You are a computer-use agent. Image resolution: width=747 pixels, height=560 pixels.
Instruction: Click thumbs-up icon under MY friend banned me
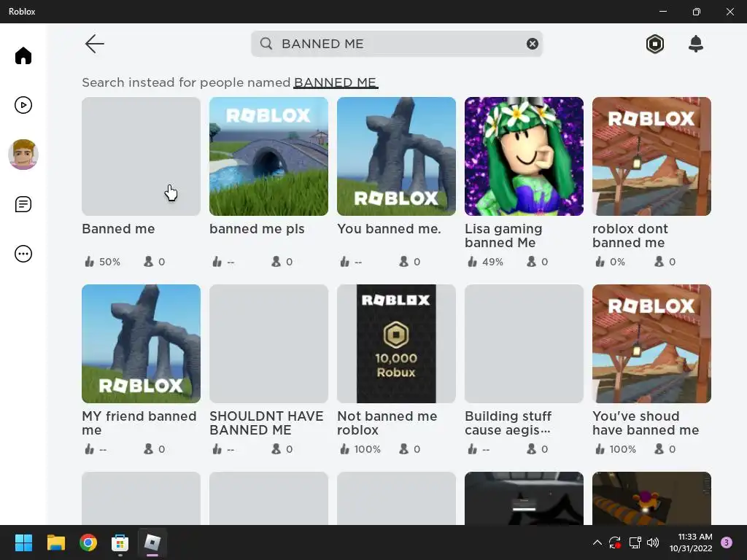(90, 449)
